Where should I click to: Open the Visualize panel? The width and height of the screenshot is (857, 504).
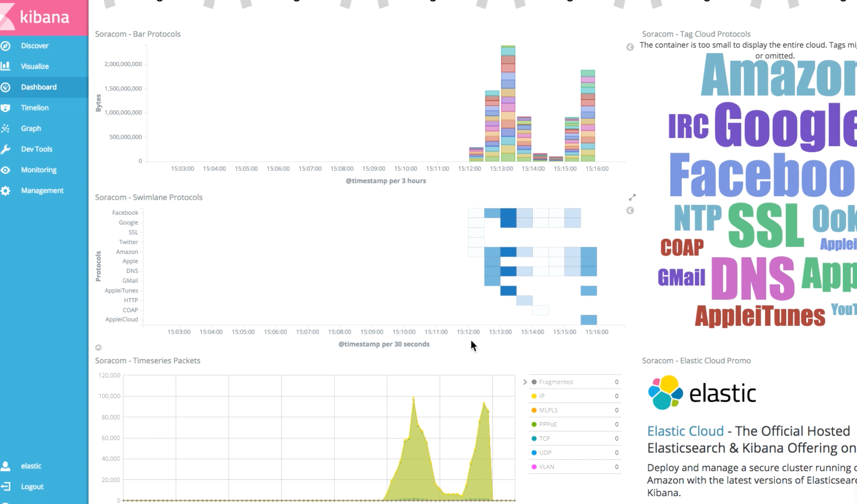34,66
